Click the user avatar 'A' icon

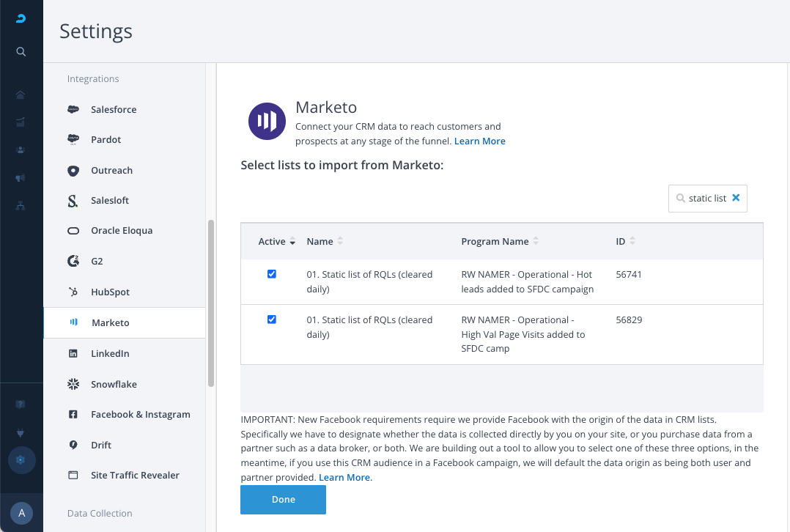21,513
